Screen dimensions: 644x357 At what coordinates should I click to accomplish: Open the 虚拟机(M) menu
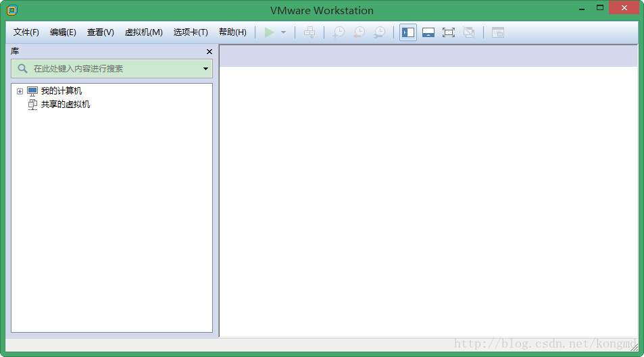click(144, 32)
